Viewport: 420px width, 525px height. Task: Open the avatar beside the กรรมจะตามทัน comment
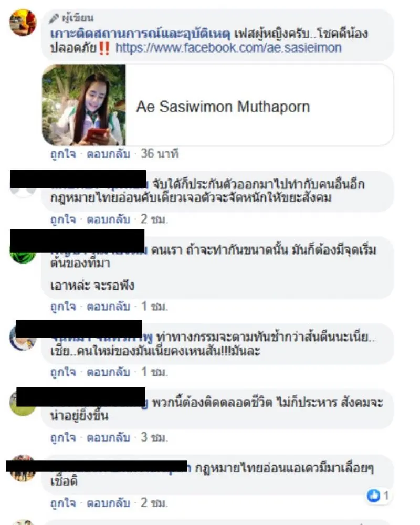pyautogui.click(x=23, y=338)
